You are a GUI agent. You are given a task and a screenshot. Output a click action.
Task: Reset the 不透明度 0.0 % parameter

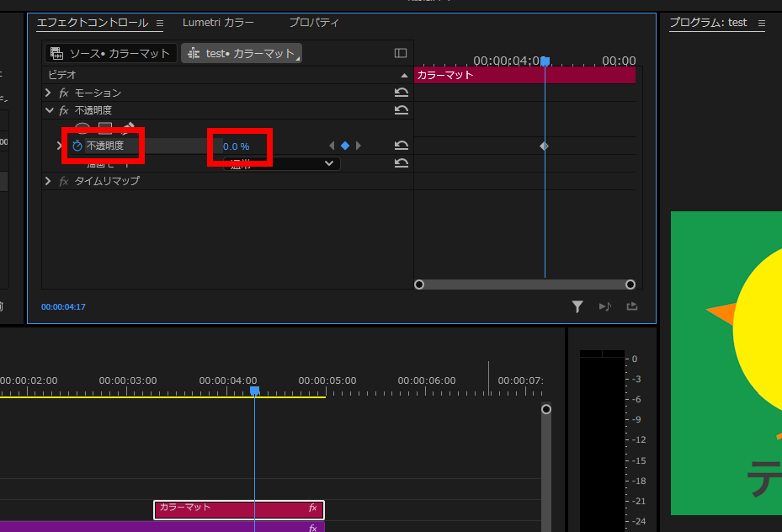402,146
